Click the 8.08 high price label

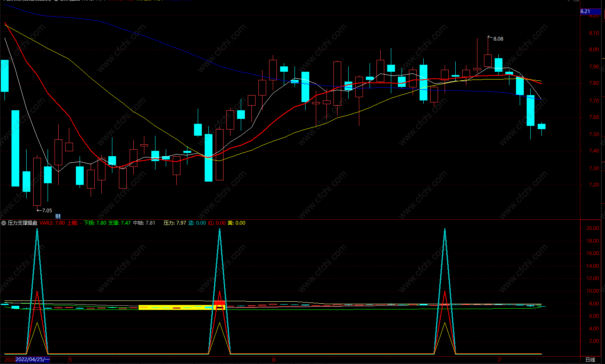[498, 39]
